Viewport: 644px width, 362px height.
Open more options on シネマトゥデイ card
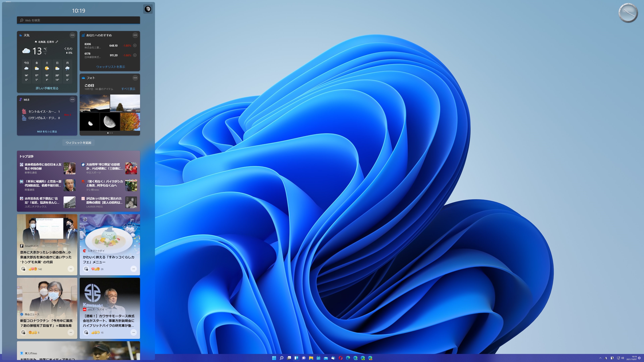133,269
